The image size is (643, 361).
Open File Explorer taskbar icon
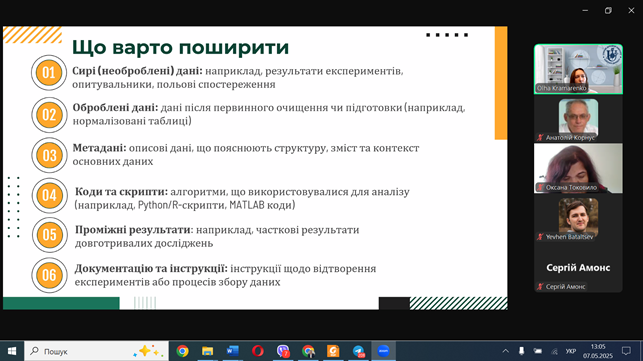[207, 351]
